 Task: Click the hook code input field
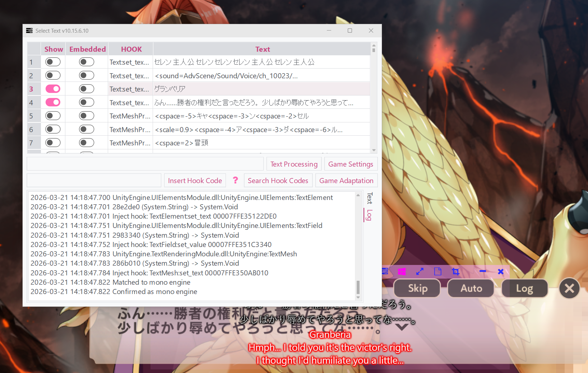click(94, 181)
